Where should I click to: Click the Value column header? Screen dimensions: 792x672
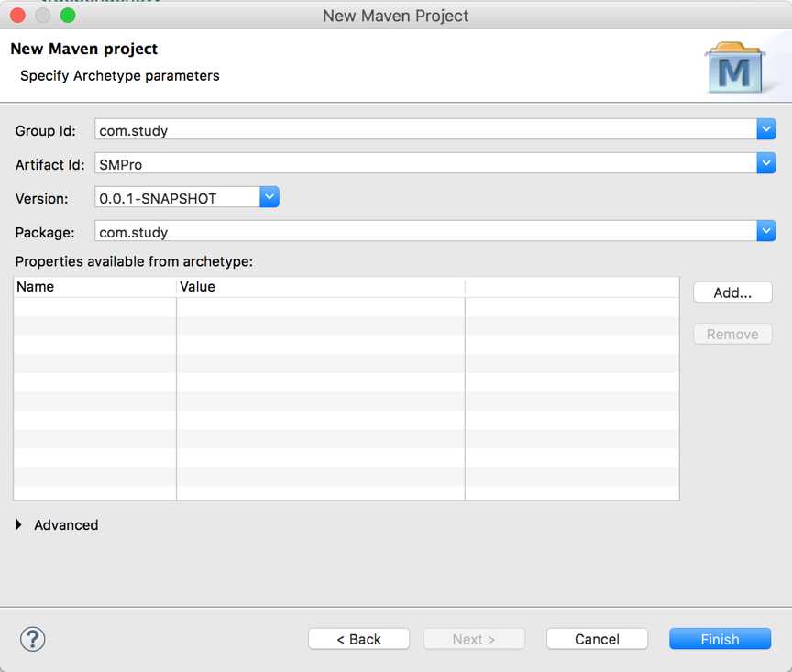321,286
